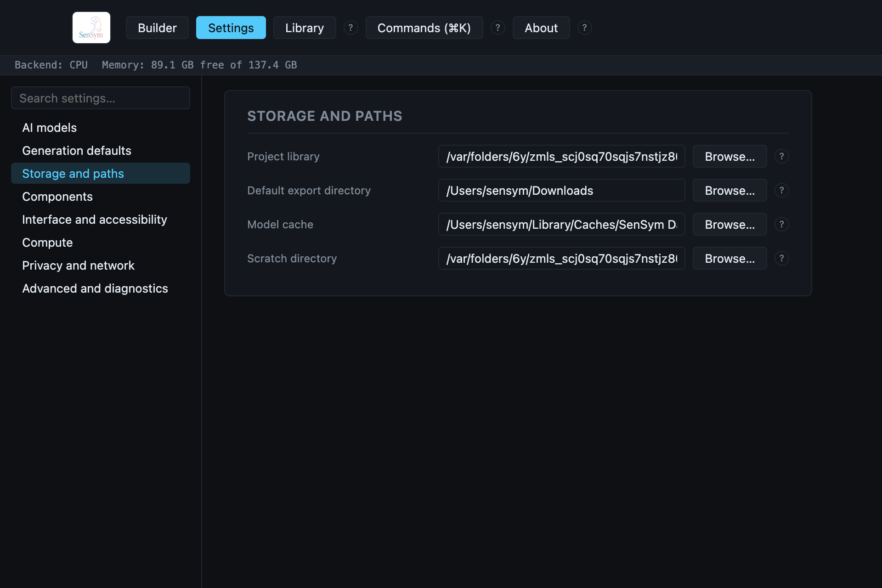Open the Library tab

click(x=305, y=28)
